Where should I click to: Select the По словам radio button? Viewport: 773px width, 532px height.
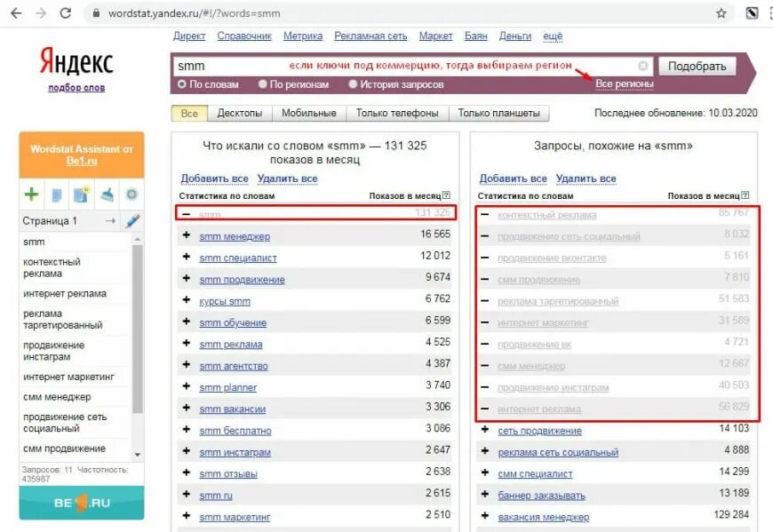pos(182,84)
